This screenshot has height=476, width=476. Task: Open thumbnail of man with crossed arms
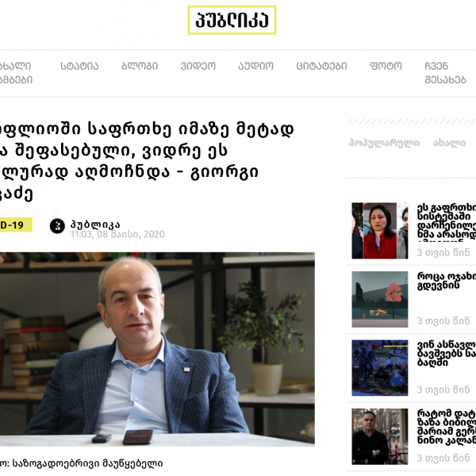380,436
